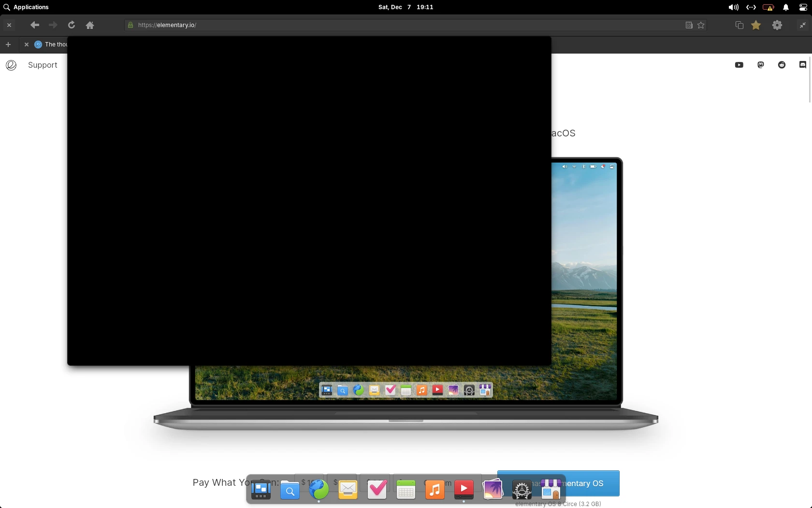Open the Reddit icon in the site header

coord(782,64)
